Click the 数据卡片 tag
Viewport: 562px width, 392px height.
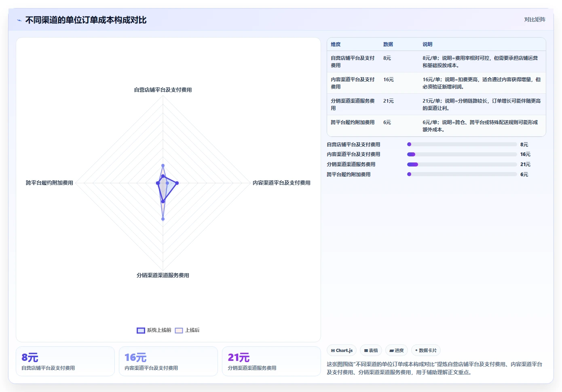(x=426, y=350)
